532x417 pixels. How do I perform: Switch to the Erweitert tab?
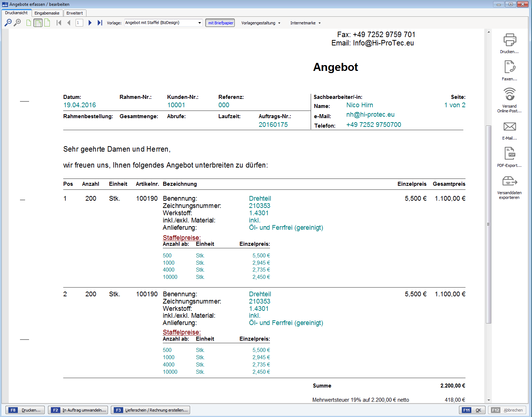74,13
